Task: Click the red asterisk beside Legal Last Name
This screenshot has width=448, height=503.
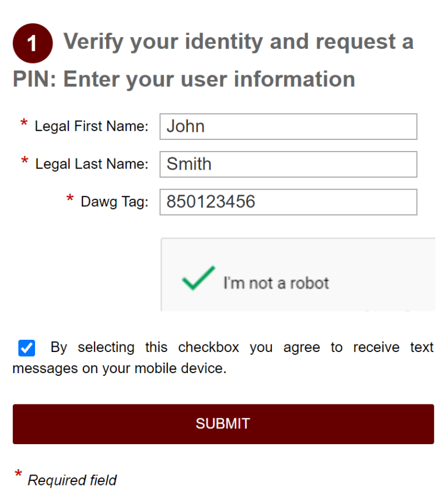Action: pos(23,159)
